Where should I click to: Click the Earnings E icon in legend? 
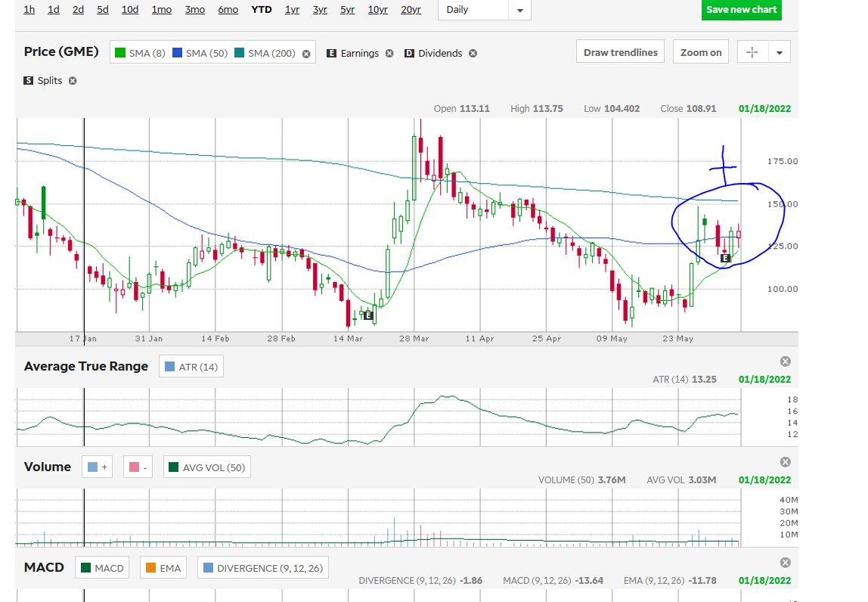tap(332, 53)
